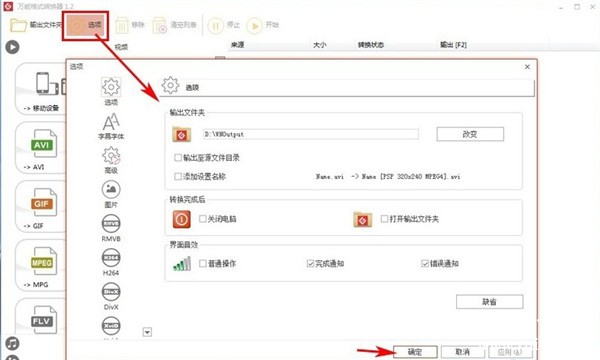The image size is (600, 360).
Task: Reset to defaults with 缺省 button
Action: tap(489, 301)
